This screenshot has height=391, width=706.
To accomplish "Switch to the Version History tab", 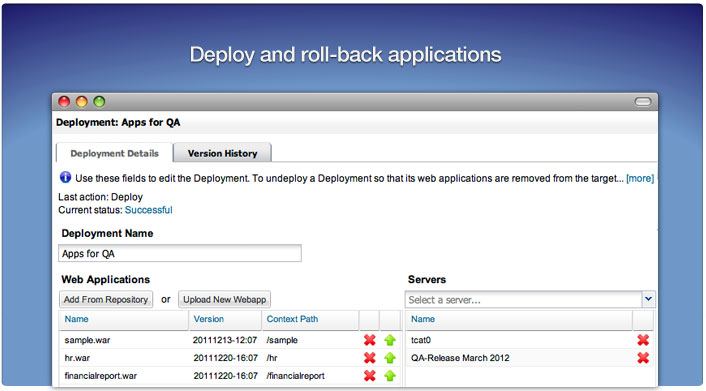I will coord(222,153).
